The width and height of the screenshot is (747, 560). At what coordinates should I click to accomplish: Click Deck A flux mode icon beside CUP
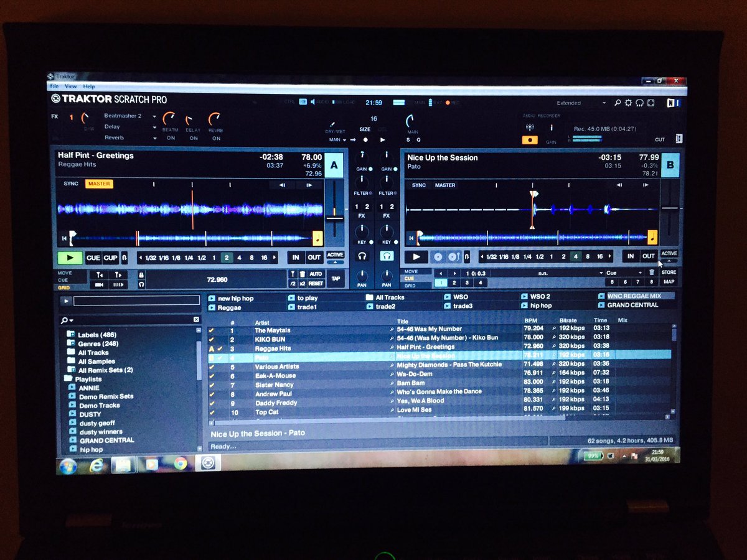(x=124, y=258)
